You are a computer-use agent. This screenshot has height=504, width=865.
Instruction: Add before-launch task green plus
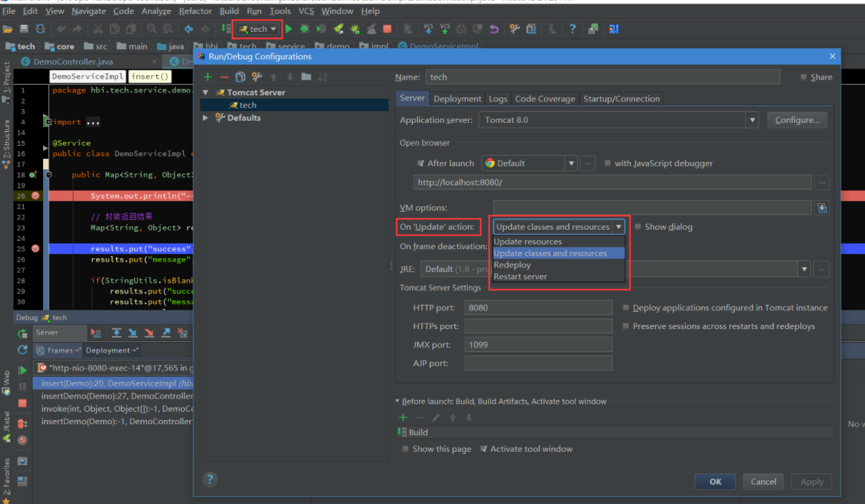click(403, 417)
